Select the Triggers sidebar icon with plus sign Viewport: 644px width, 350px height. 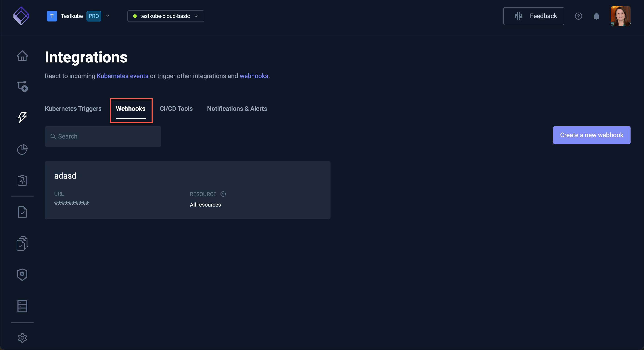tap(22, 86)
